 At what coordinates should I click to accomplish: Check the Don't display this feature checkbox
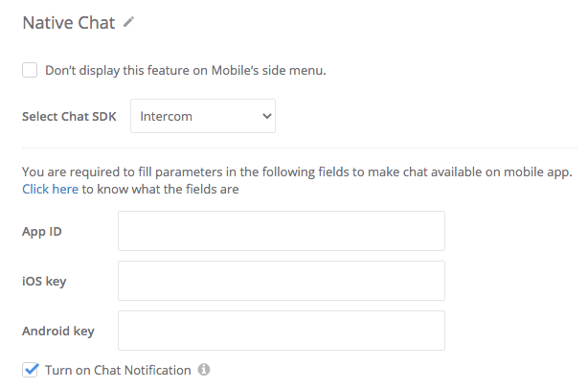(x=30, y=70)
